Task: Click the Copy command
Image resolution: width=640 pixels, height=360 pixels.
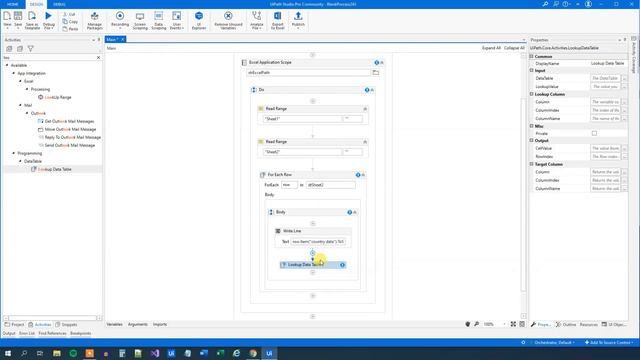Action: [70, 22]
